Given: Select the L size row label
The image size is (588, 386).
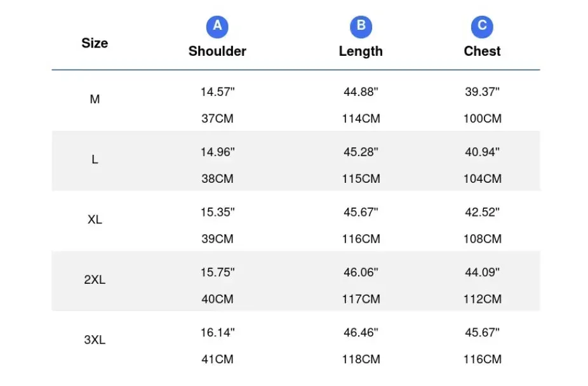Looking at the screenshot, I should (x=95, y=159).
